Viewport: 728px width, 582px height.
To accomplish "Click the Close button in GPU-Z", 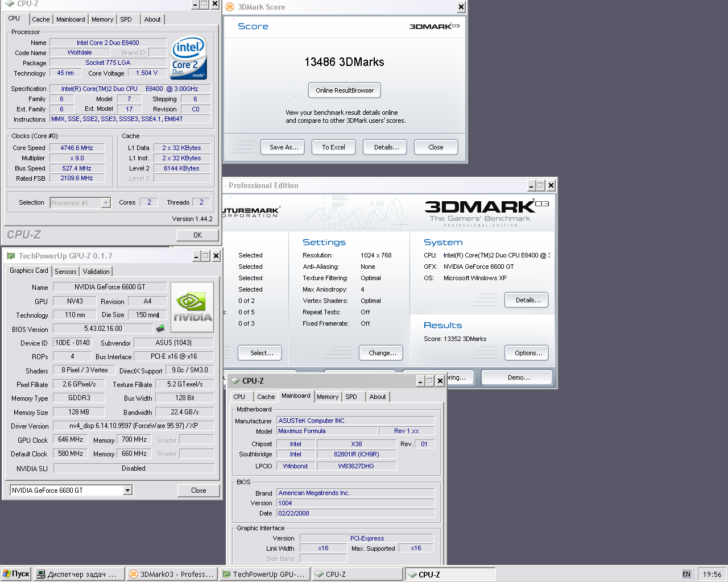I will pyautogui.click(x=198, y=490).
